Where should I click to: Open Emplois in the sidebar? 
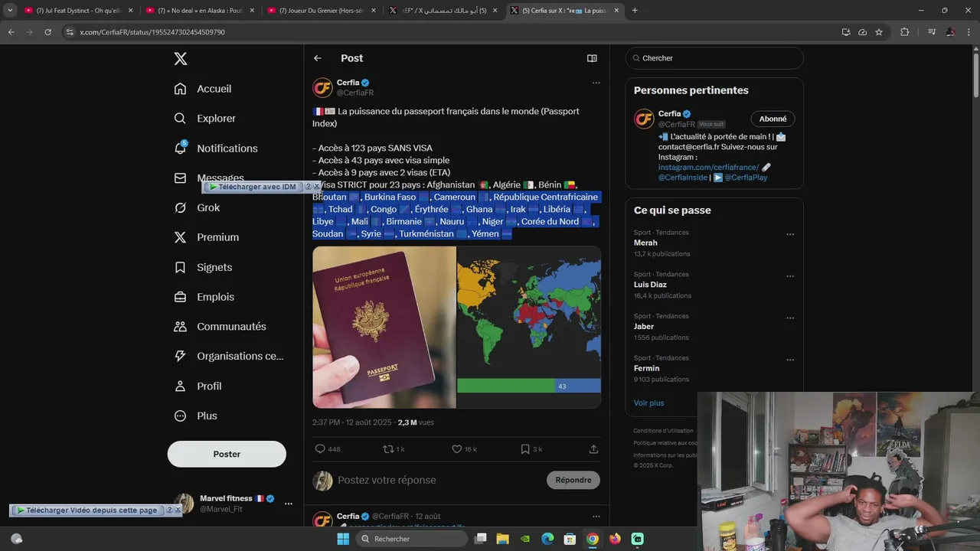pyautogui.click(x=204, y=297)
